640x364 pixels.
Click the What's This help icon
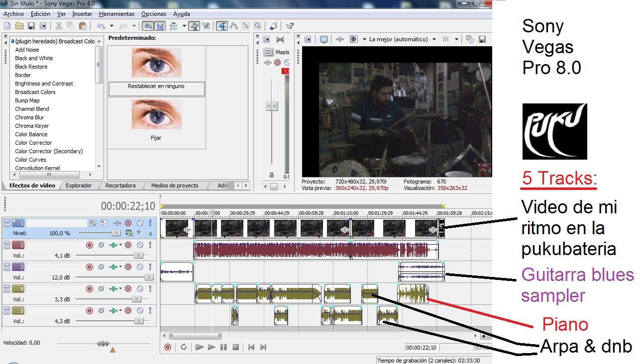coord(290,26)
